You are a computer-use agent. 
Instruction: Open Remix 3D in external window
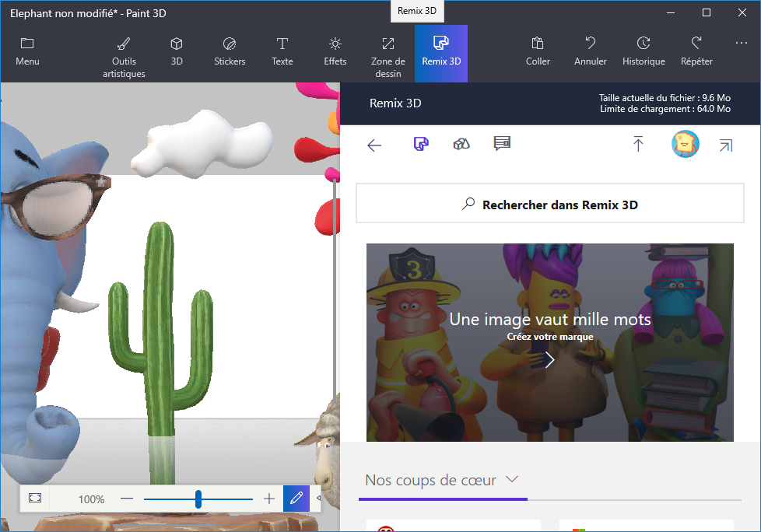click(725, 145)
